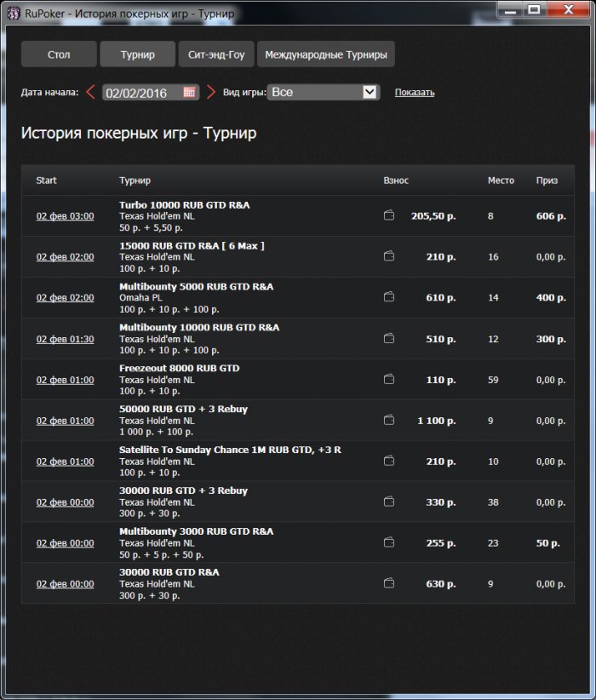596x700 pixels.
Task: Switch to the Стол tab
Action: (59, 55)
